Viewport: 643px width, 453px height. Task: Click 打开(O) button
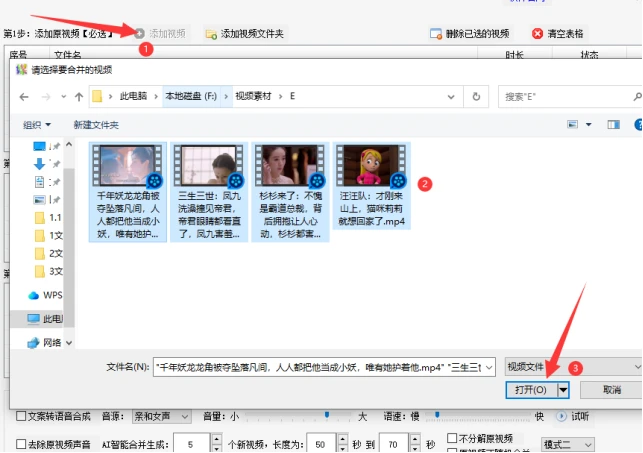(x=531, y=389)
